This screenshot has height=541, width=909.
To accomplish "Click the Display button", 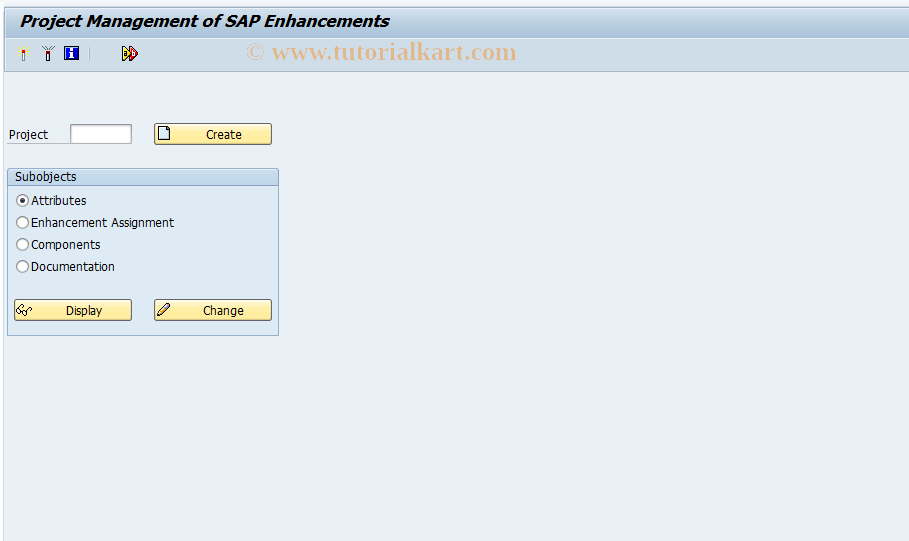I will coord(73,310).
